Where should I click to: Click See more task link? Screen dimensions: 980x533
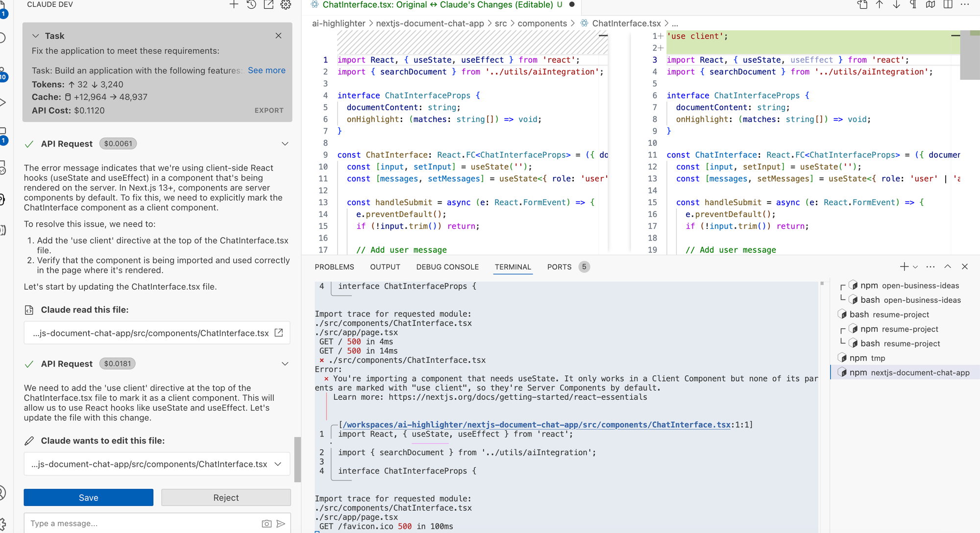click(267, 71)
